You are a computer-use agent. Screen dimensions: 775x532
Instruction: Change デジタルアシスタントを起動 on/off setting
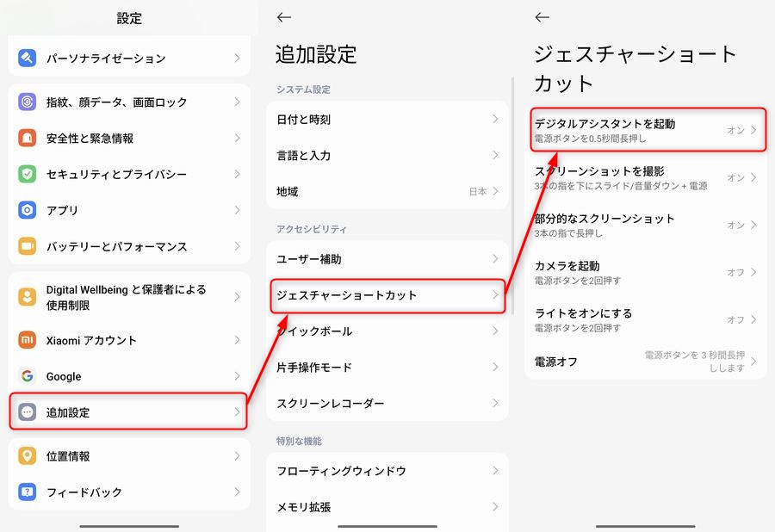[x=741, y=131]
